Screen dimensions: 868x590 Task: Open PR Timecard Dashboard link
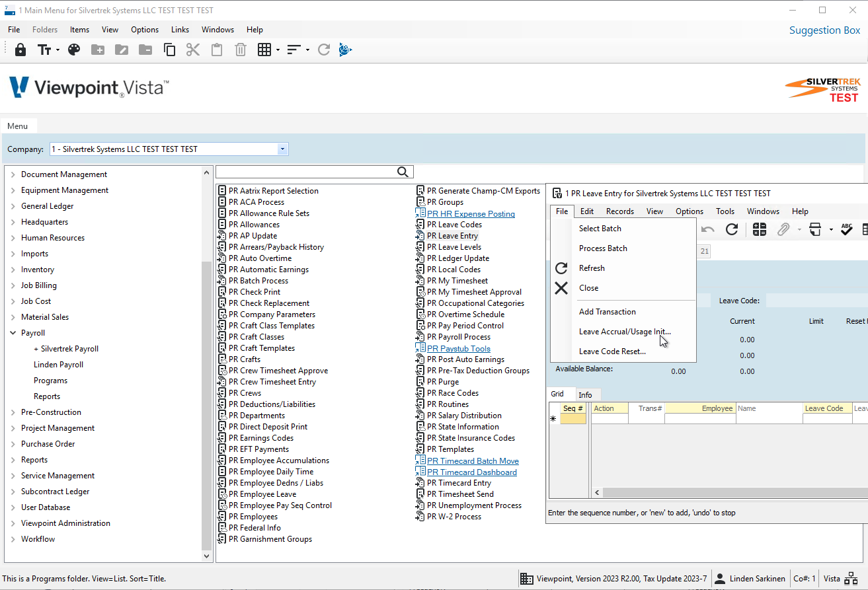coord(471,472)
